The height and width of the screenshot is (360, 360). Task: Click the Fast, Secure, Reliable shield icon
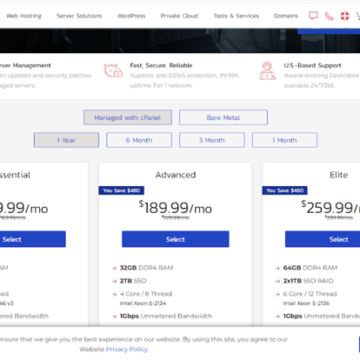point(113,70)
